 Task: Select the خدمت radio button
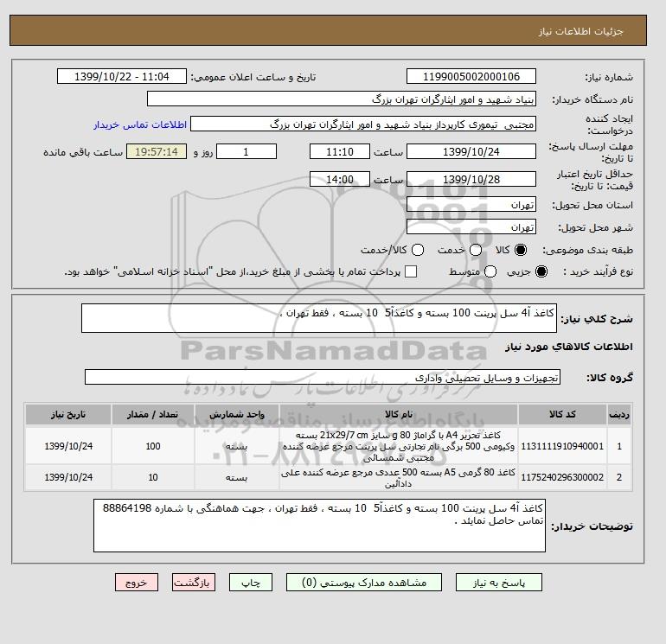coord(476,250)
